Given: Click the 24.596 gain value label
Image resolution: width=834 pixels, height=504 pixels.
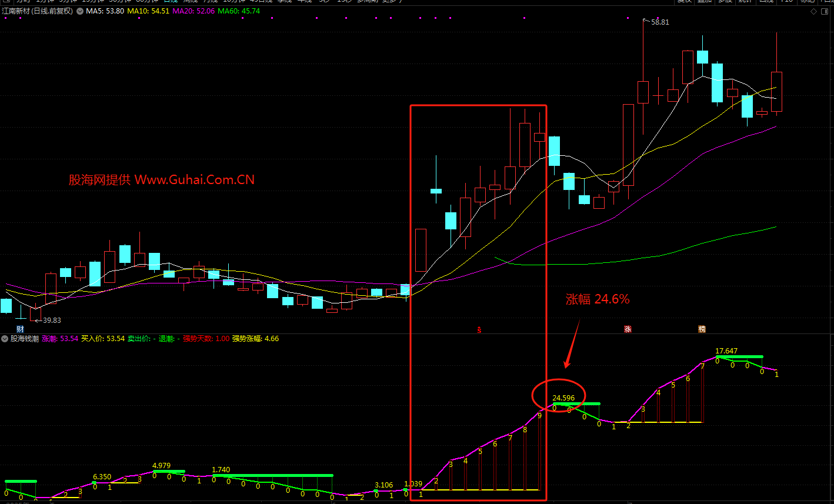Looking at the screenshot, I should (x=563, y=398).
